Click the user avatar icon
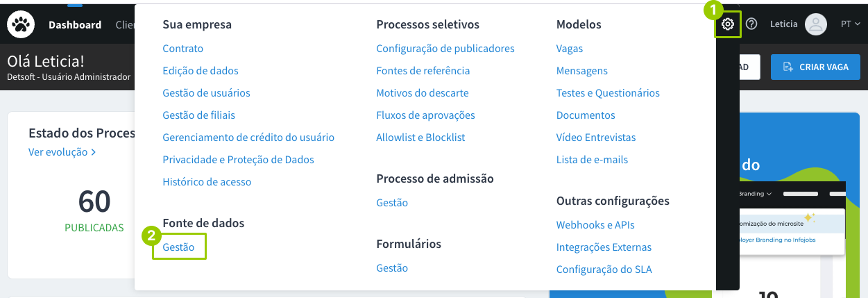The width and height of the screenshot is (868, 298). [815, 24]
